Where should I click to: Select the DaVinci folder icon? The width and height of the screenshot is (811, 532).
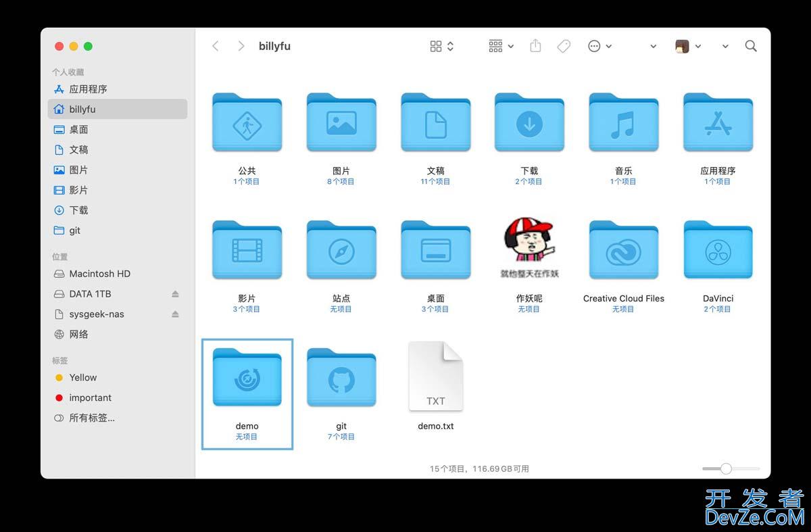click(x=718, y=250)
